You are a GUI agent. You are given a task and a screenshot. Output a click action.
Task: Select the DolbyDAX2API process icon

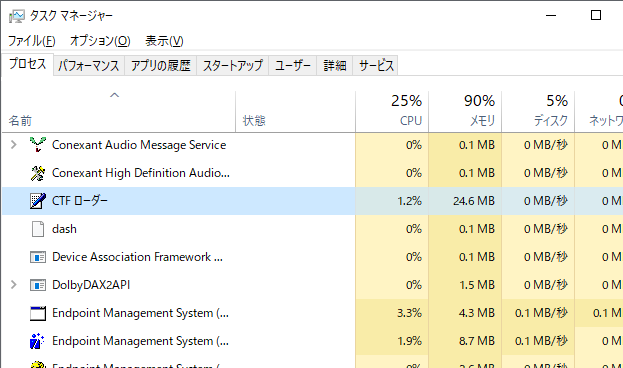(x=38, y=285)
